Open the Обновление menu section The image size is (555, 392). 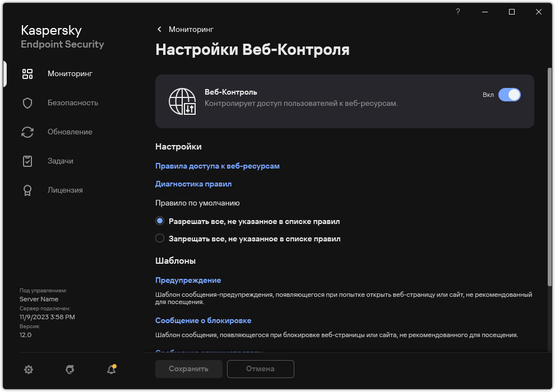pyautogui.click(x=70, y=132)
